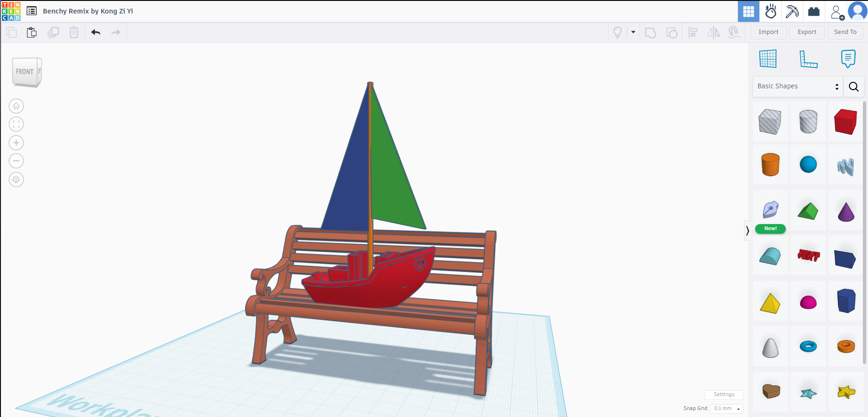Click the Mirror tool icon
Image resolution: width=868 pixels, height=417 pixels.
(713, 32)
